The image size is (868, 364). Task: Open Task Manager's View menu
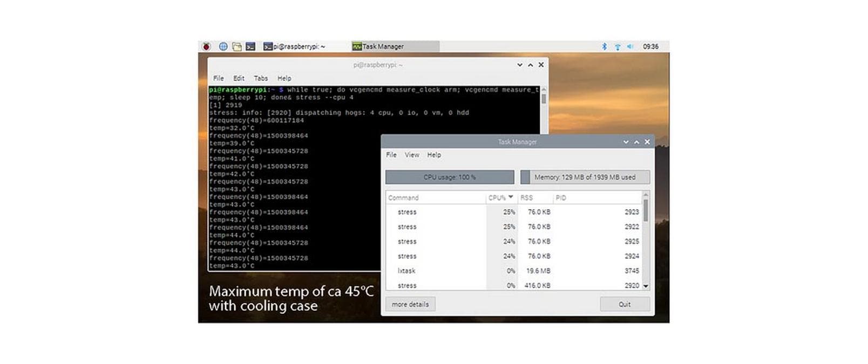pyautogui.click(x=412, y=155)
